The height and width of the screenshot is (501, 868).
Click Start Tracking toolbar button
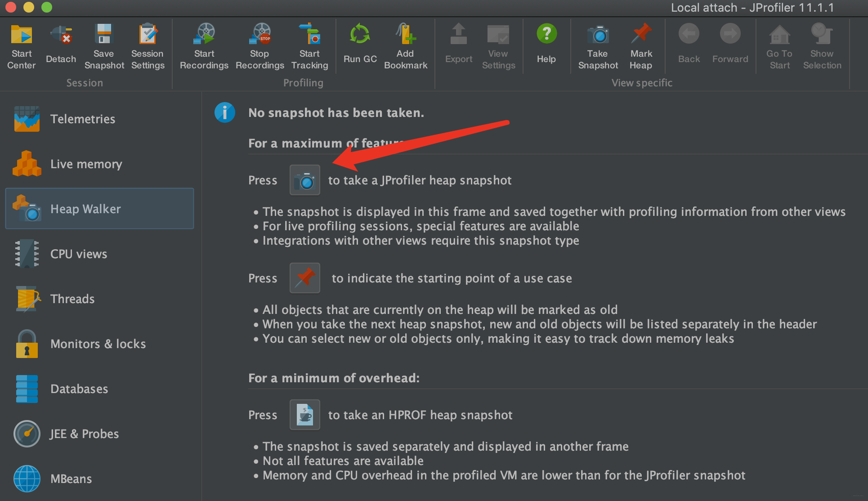310,47
